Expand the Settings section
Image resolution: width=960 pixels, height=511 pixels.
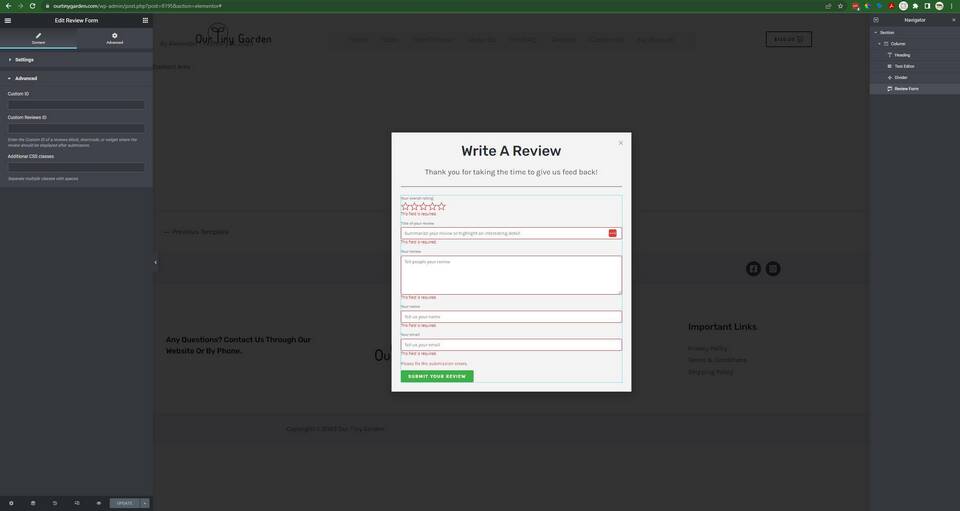[76, 60]
